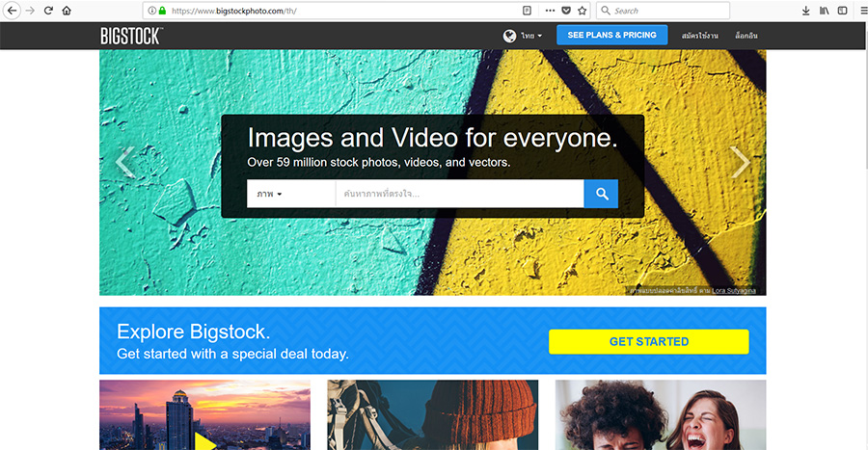Toggle the browser sidebar icon
Screen dimensions: 868x450
click(843, 11)
